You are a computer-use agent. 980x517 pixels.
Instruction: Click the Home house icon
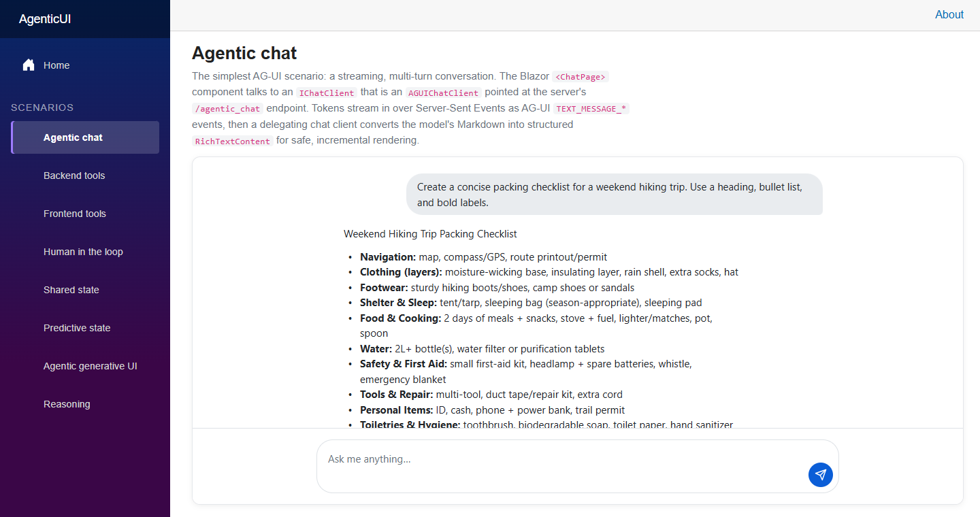click(29, 65)
